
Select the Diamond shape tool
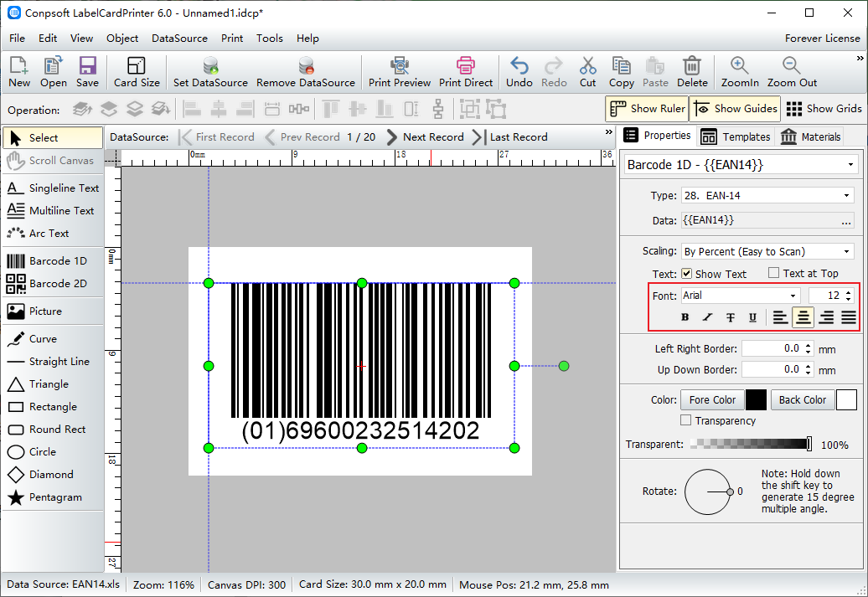tap(53, 475)
